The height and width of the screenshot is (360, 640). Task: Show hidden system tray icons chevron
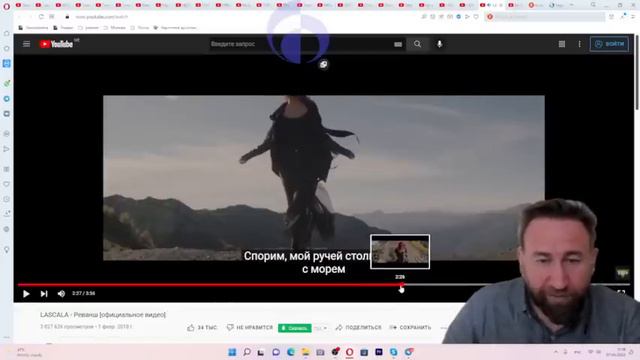pyautogui.click(x=556, y=352)
